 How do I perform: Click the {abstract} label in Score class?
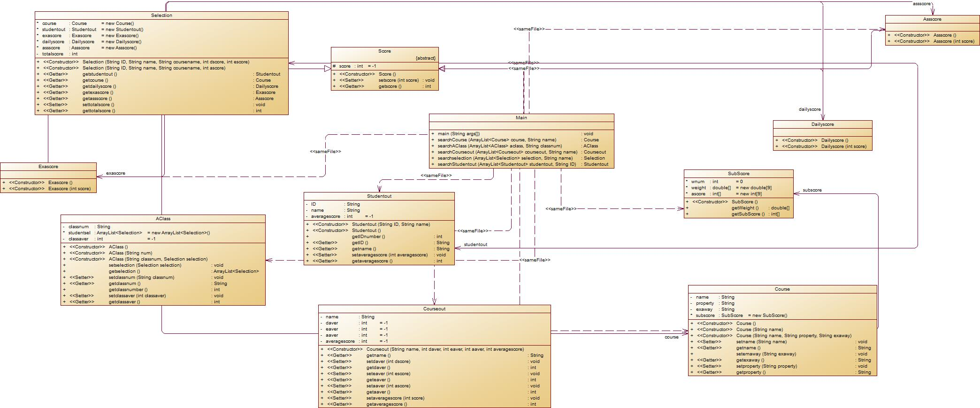(426, 58)
